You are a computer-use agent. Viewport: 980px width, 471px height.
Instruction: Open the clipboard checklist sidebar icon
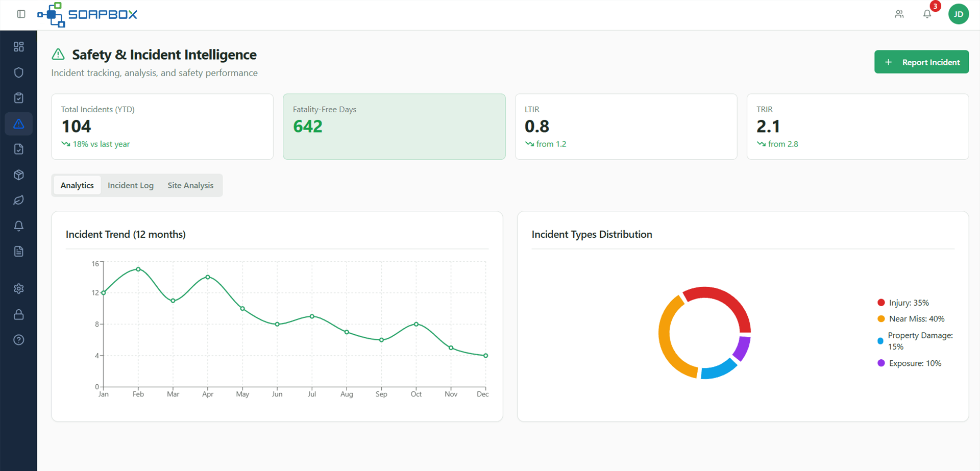pos(19,98)
